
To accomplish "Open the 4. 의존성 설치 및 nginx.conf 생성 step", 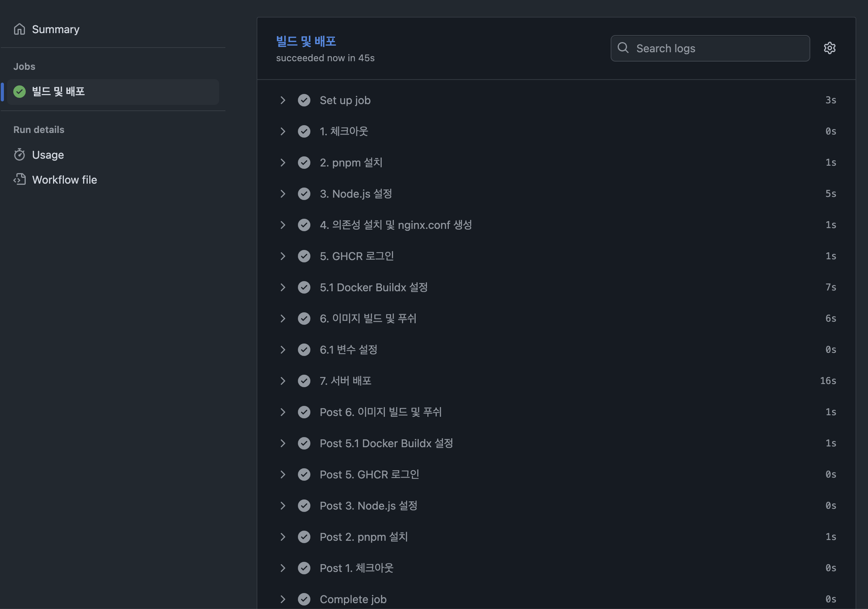I will 395,225.
